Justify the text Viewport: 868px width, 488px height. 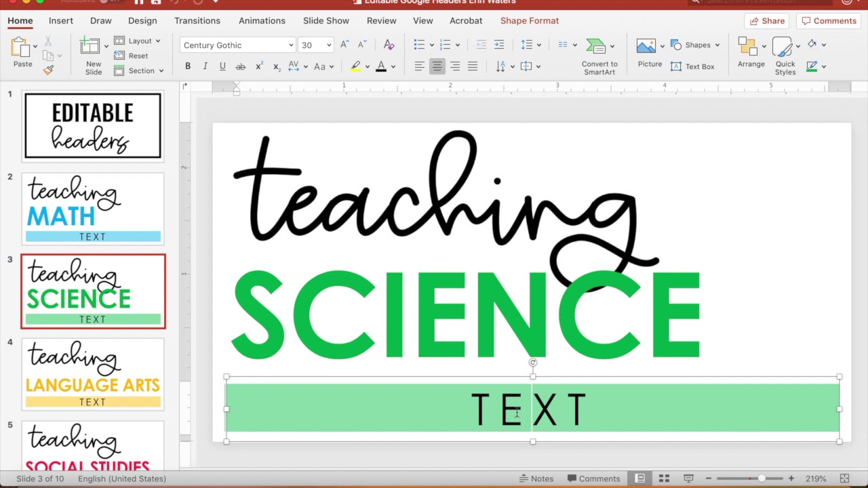(x=473, y=66)
